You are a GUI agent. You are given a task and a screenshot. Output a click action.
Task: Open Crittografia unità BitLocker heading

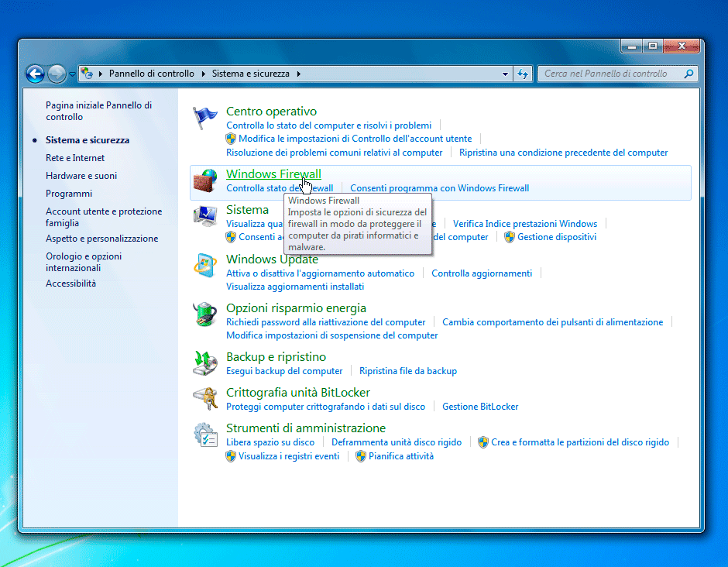point(298,393)
